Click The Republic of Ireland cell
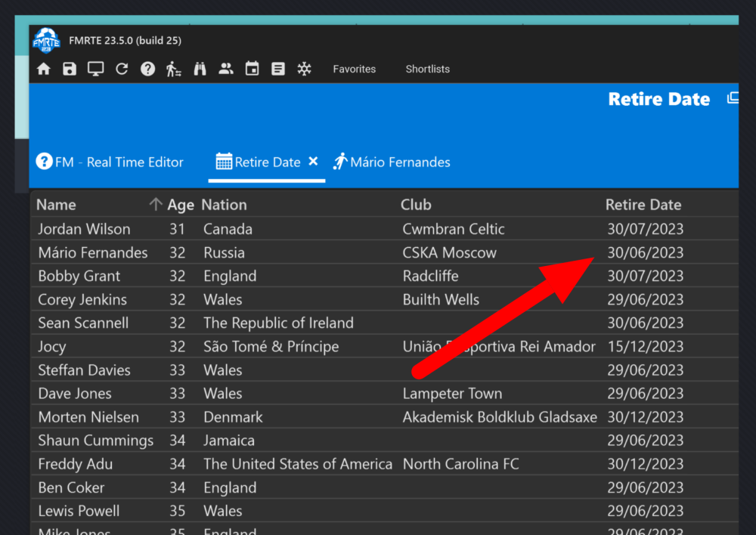 tap(278, 323)
